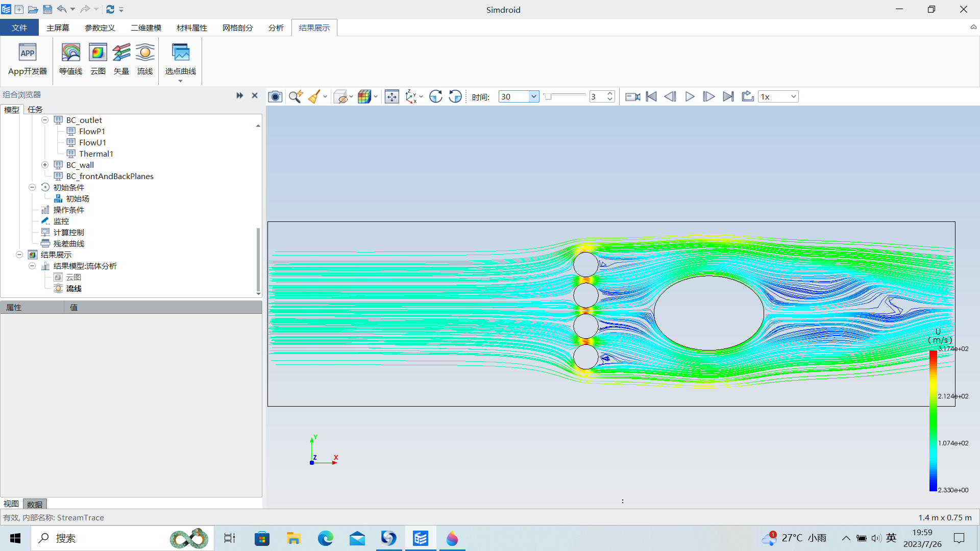Switch to the 网格剖分 ribbon tab
The height and width of the screenshot is (551, 980).
click(238, 28)
